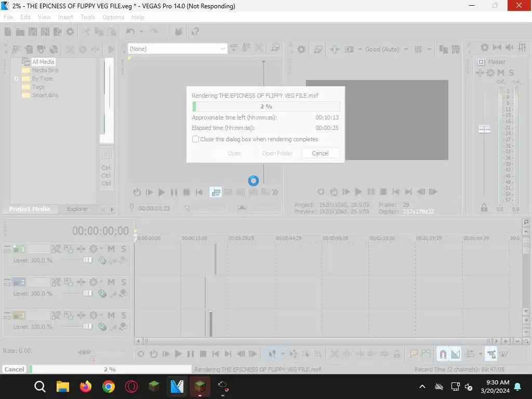The height and width of the screenshot is (399, 532).
Task: Expand the By Type tree node
Action: click(16, 79)
